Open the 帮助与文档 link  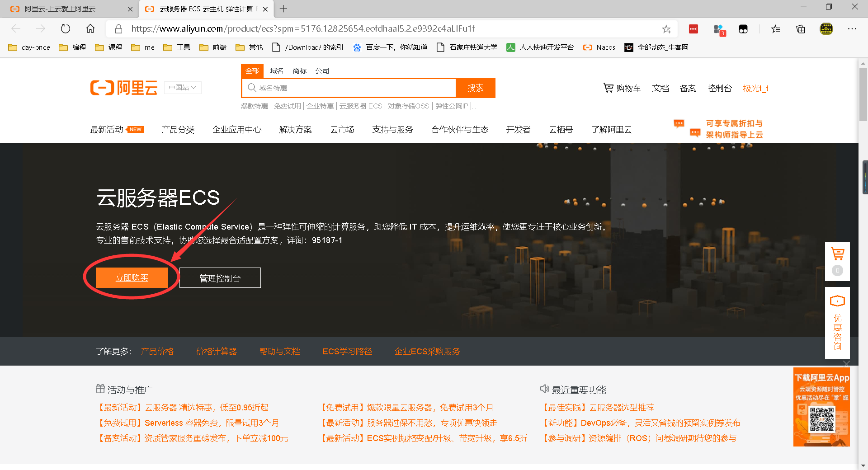[x=280, y=352]
